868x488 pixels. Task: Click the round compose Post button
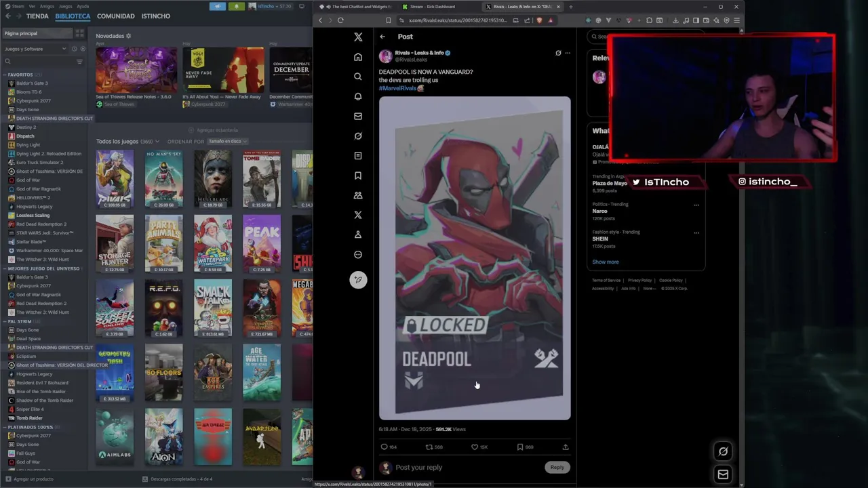pyautogui.click(x=358, y=280)
